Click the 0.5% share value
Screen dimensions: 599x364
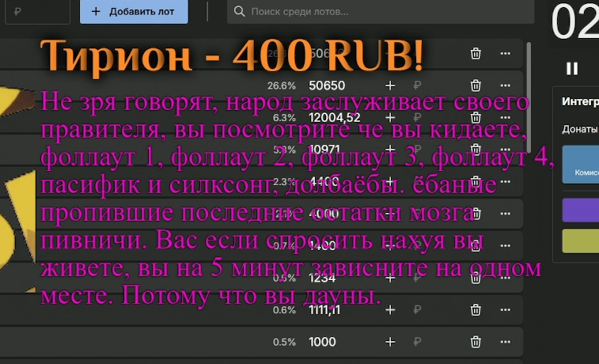click(284, 342)
